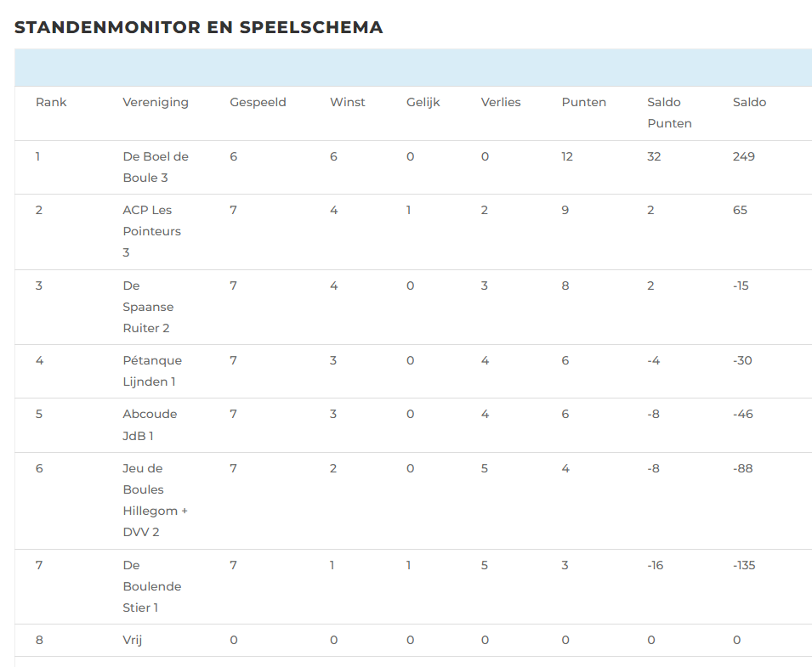
Task: Click saldo value 249 for top team
Action: pos(744,156)
